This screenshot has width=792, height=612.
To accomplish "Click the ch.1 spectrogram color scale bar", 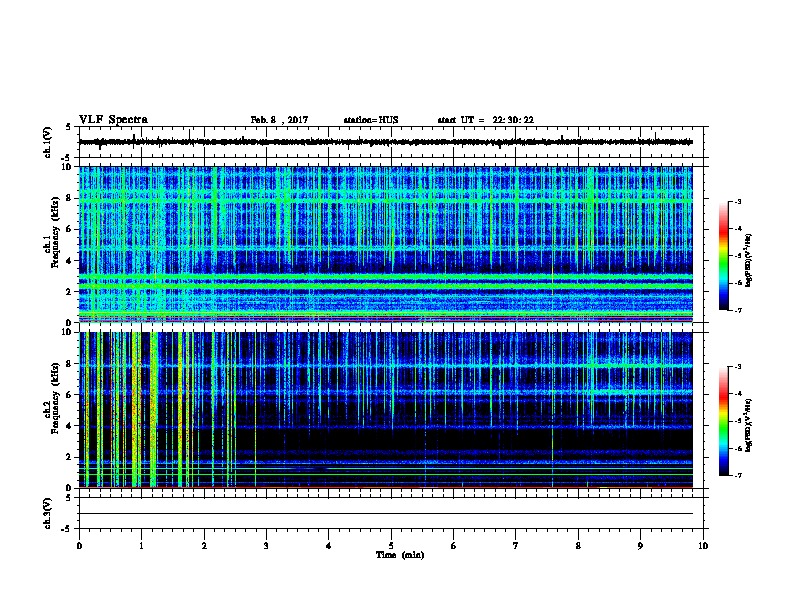I will (723, 256).
